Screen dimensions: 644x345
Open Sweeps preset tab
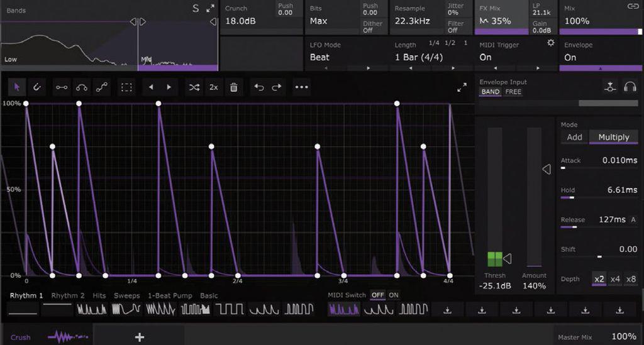coord(127,295)
